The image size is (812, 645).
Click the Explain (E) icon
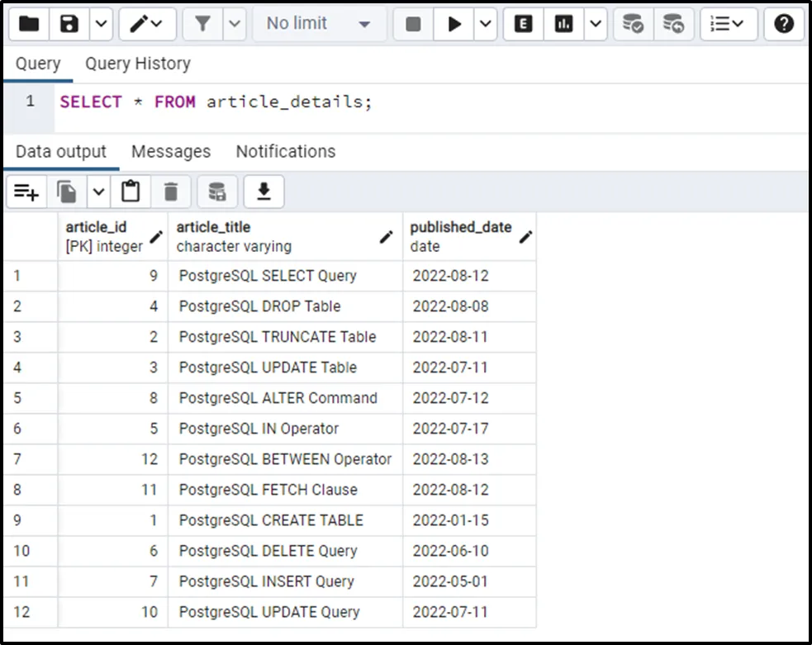click(x=523, y=25)
